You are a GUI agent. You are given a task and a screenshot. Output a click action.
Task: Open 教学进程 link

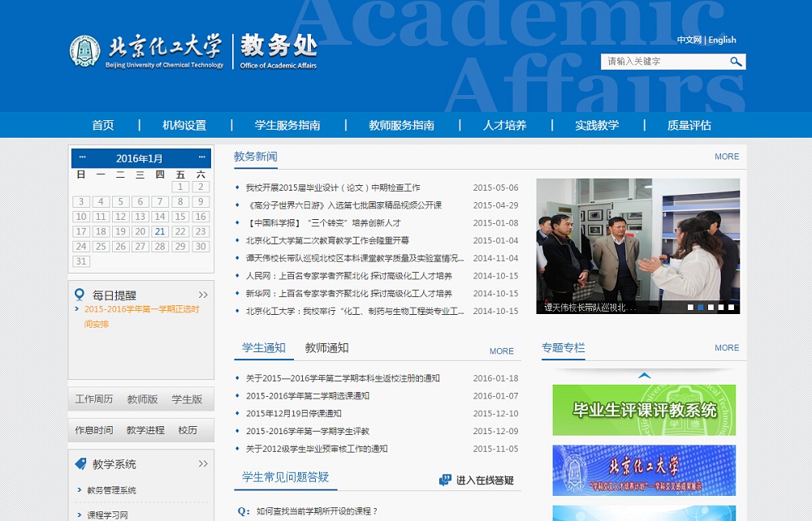[145, 430]
